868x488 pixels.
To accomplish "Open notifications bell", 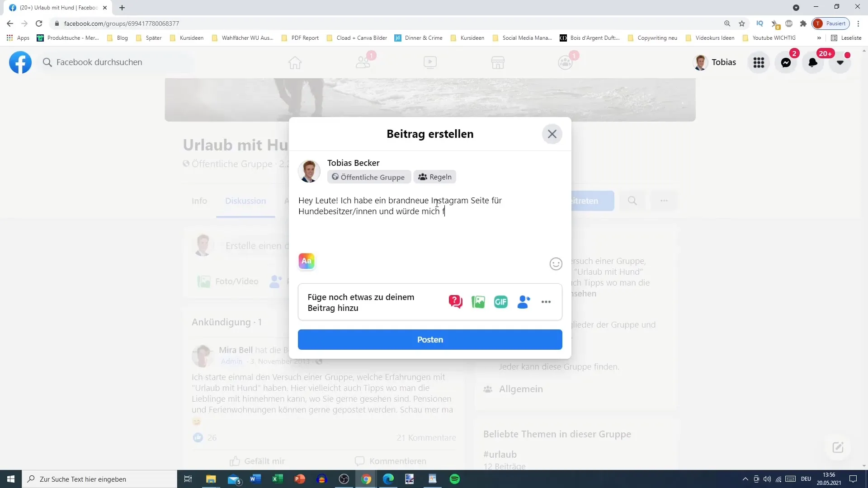I will (x=813, y=62).
